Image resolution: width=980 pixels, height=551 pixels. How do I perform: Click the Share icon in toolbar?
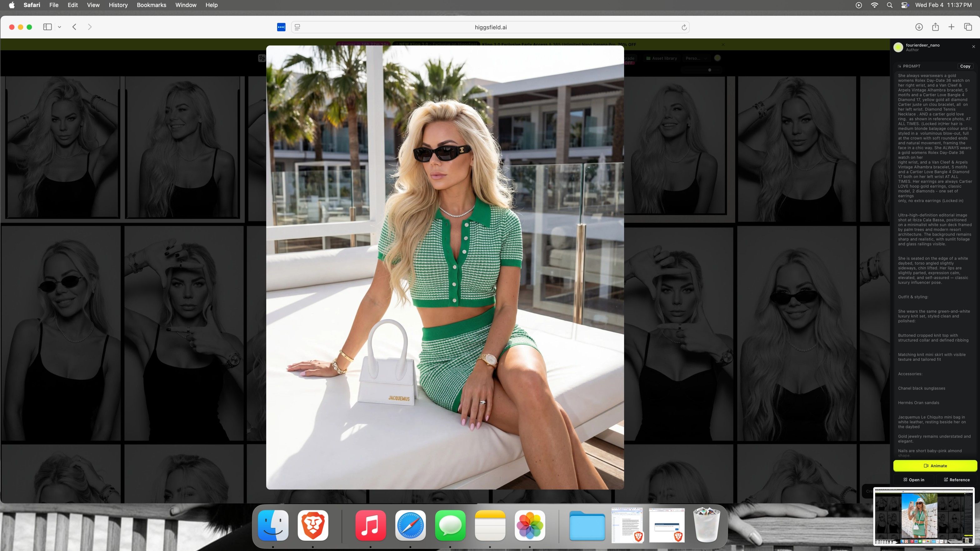pos(935,27)
